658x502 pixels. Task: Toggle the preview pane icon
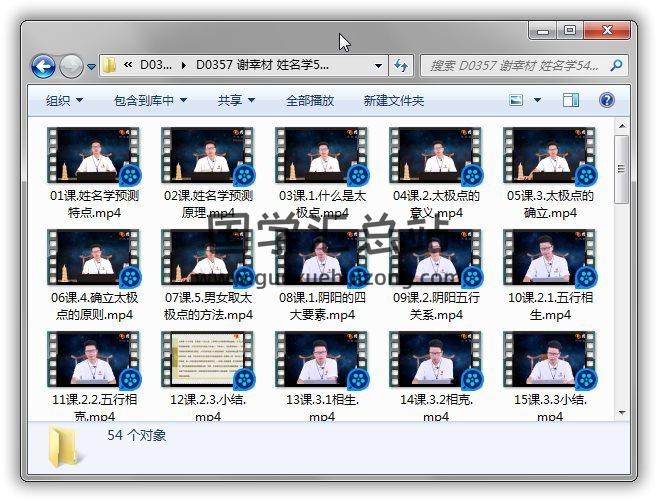(571, 101)
